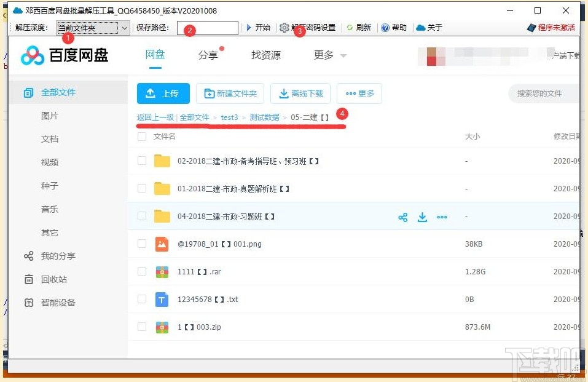Click the download icon on 04-2018二建 row
The image size is (588, 382).
click(x=423, y=217)
